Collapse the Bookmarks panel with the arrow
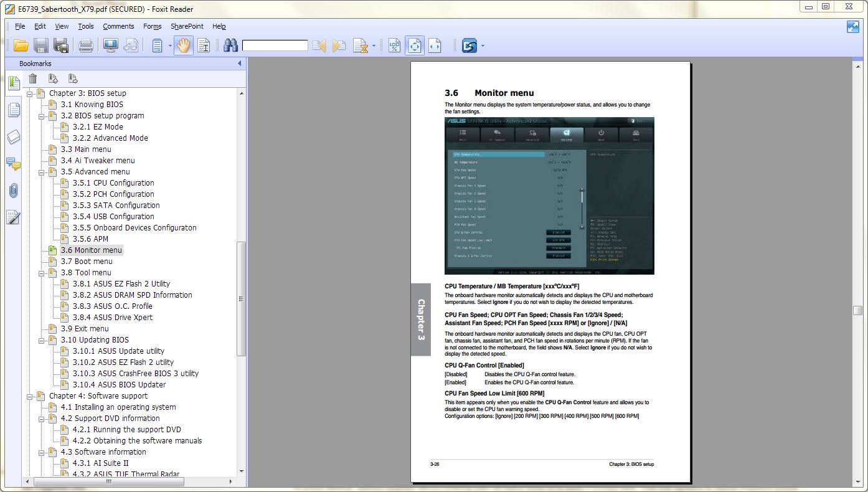This screenshot has width=868, height=492. (240, 64)
